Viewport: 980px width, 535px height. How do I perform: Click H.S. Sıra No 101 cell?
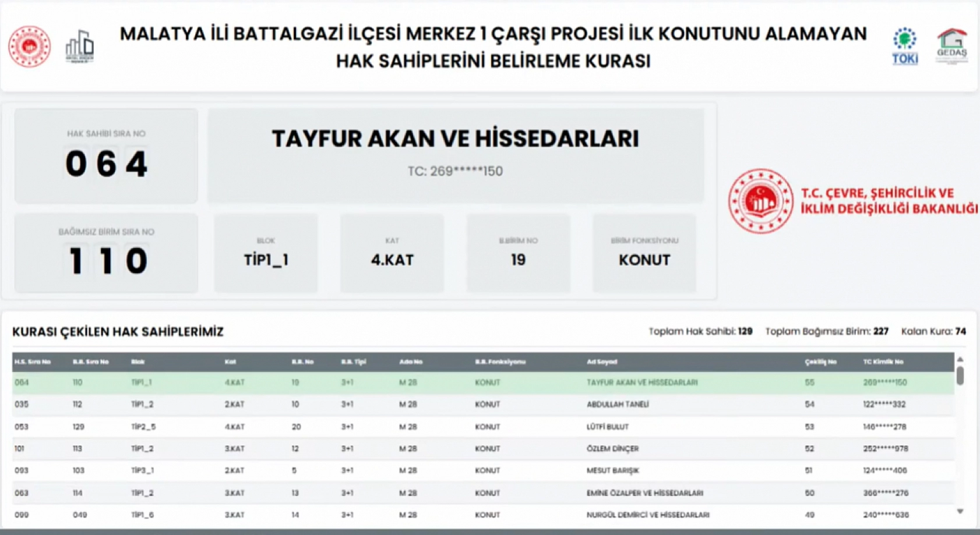19,449
